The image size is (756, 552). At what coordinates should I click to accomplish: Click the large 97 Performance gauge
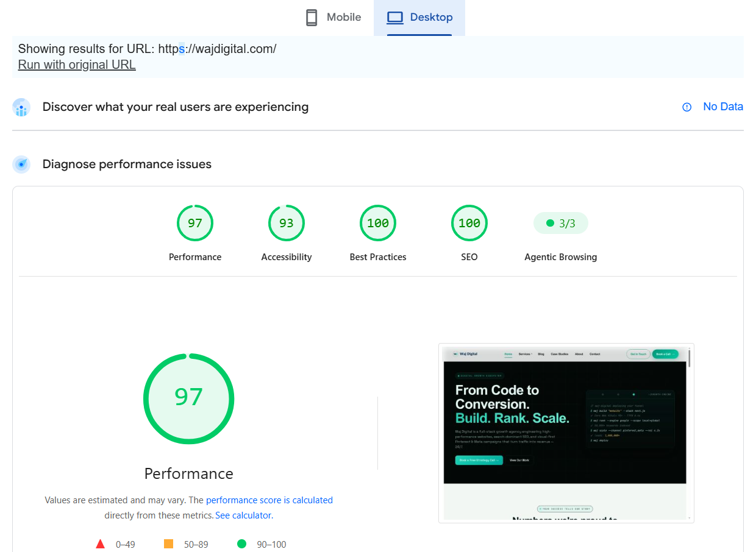pyautogui.click(x=189, y=398)
